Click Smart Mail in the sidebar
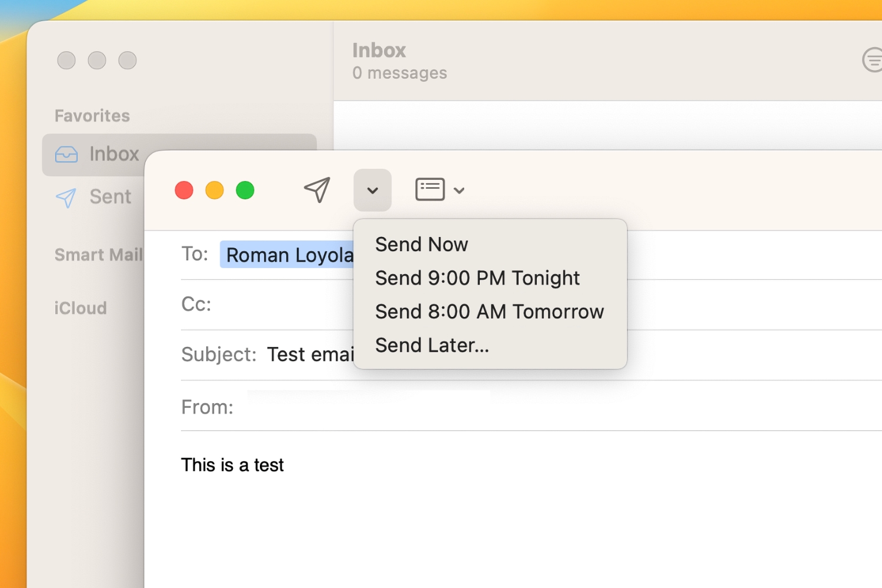 (x=98, y=255)
